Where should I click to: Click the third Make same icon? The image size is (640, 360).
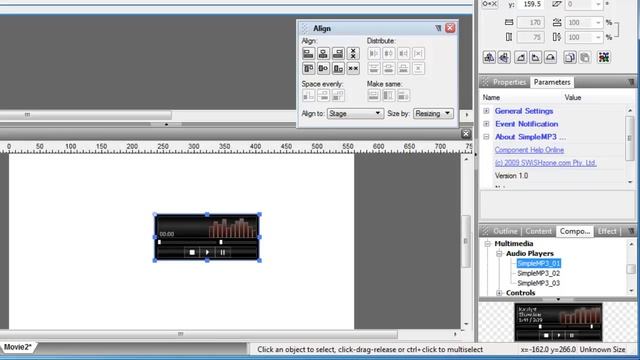[403, 96]
